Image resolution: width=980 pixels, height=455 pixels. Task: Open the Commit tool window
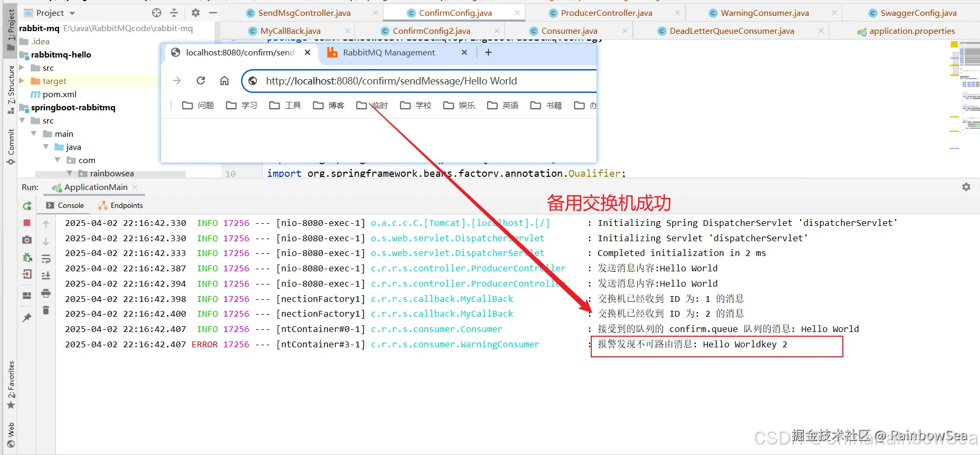11,146
